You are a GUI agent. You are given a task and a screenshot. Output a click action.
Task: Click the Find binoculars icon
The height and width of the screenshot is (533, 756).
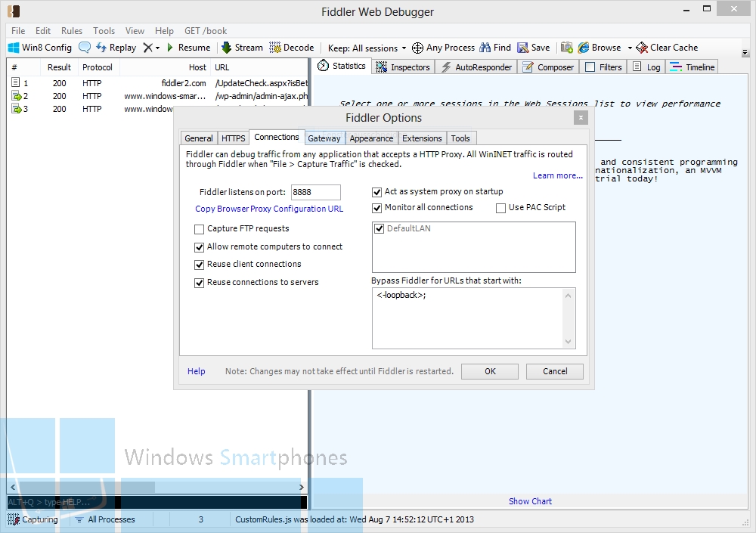[485, 48]
